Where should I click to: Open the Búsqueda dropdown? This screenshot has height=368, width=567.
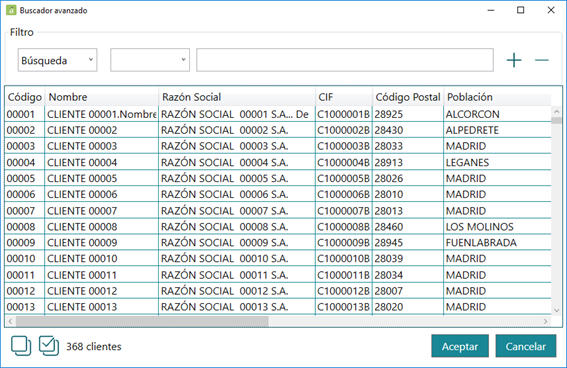point(57,60)
